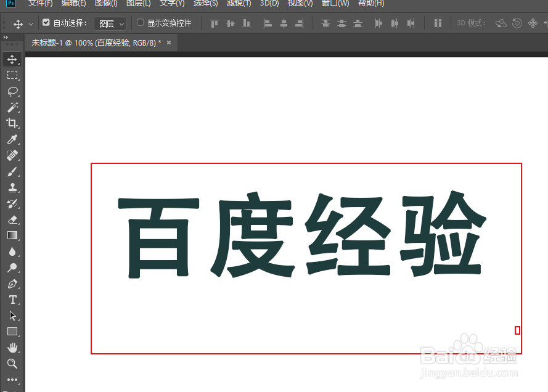Open the 窗口(W) menu
The height and width of the screenshot is (392, 548).
click(x=335, y=3)
